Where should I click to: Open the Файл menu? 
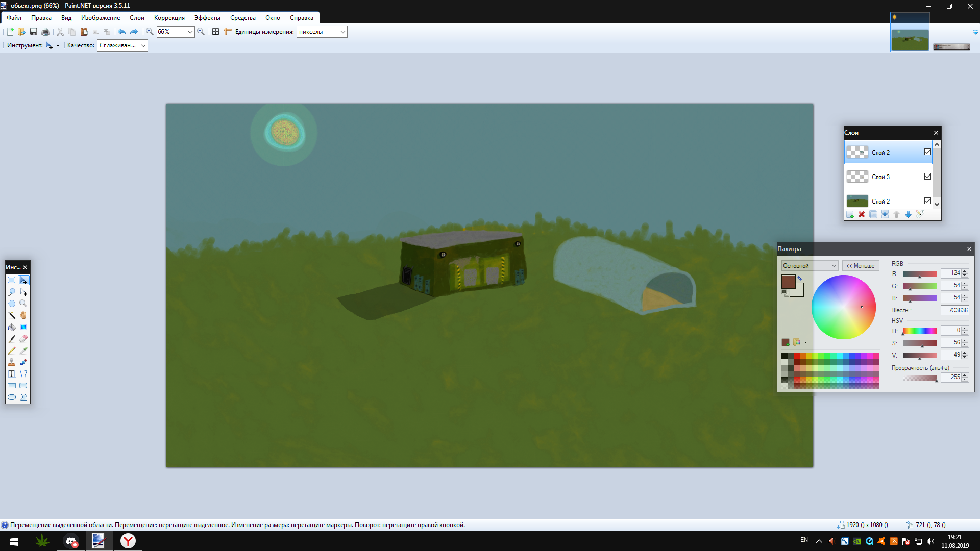pyautogui.click(x=14, y=18)
